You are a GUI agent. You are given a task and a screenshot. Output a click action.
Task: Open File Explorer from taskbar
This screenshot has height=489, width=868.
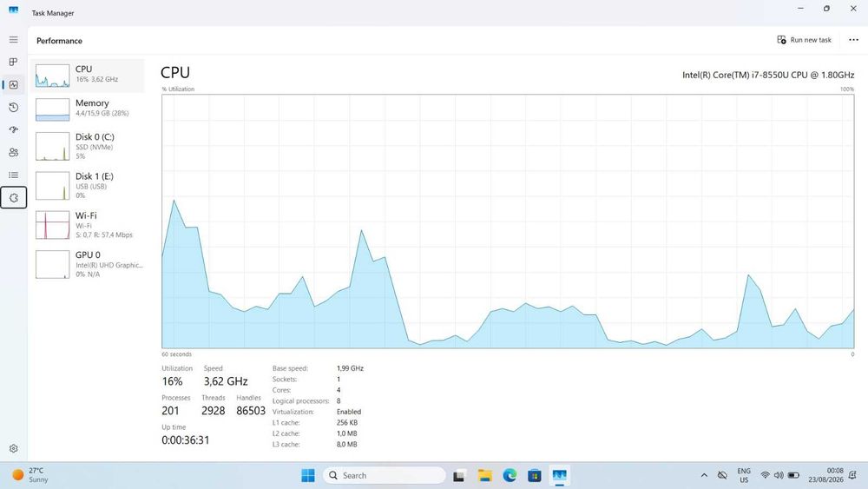[485, 475]
